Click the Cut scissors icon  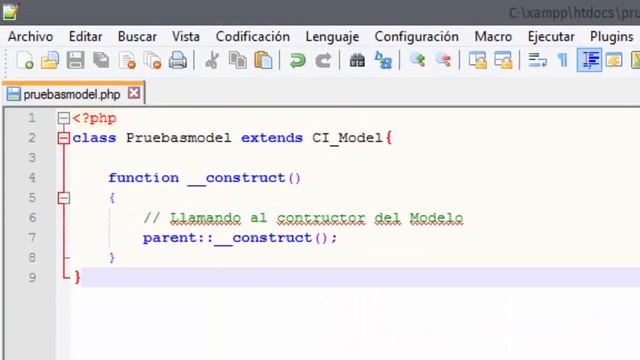211,60
